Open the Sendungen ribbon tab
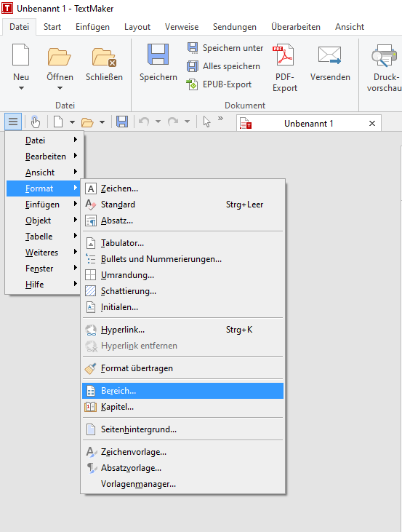Image resolution: width=402 pixels, height=532 pixels. pos(235,27)
